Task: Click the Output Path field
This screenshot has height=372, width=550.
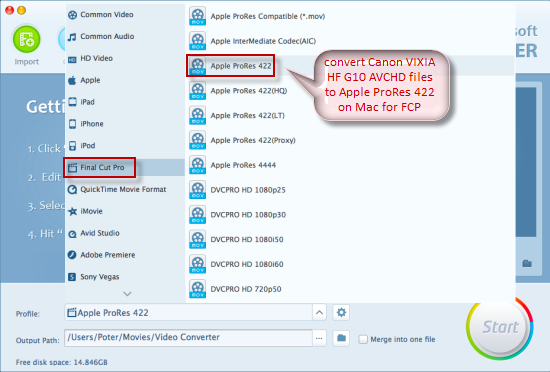Action: tap(188, 338)
